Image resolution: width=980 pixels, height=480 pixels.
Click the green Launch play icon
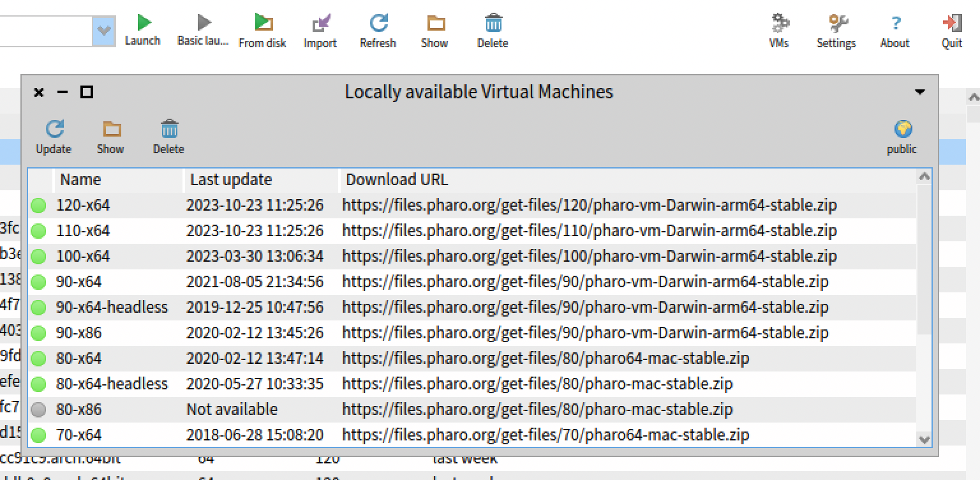pyautogui.click(x=143, y=24)
